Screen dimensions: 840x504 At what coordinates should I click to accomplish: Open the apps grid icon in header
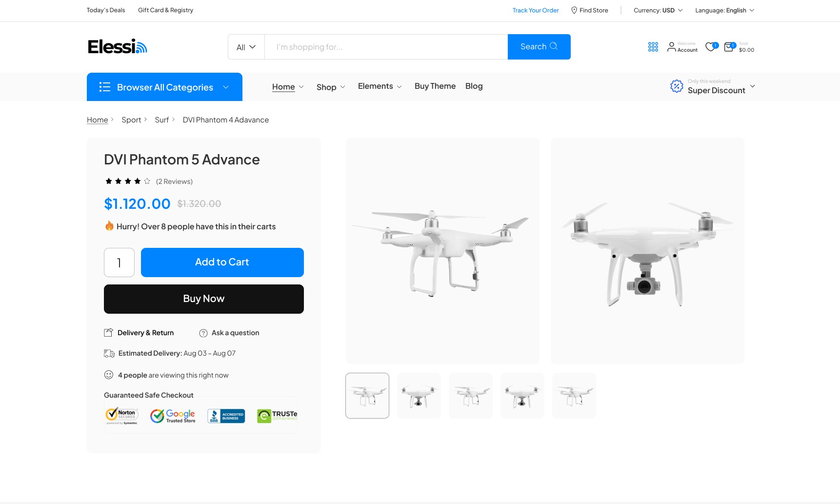tap(653, 47)
